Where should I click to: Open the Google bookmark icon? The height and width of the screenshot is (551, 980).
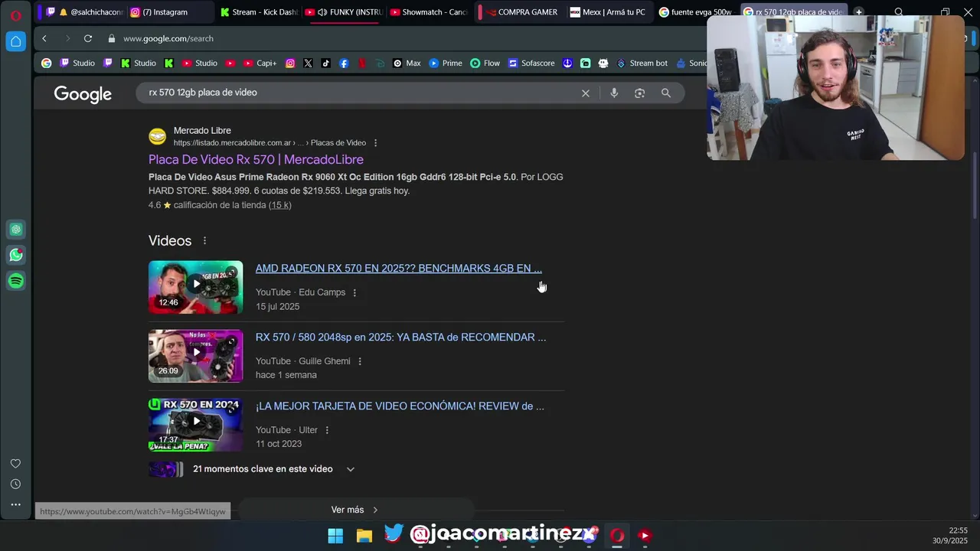coord(47,64)
